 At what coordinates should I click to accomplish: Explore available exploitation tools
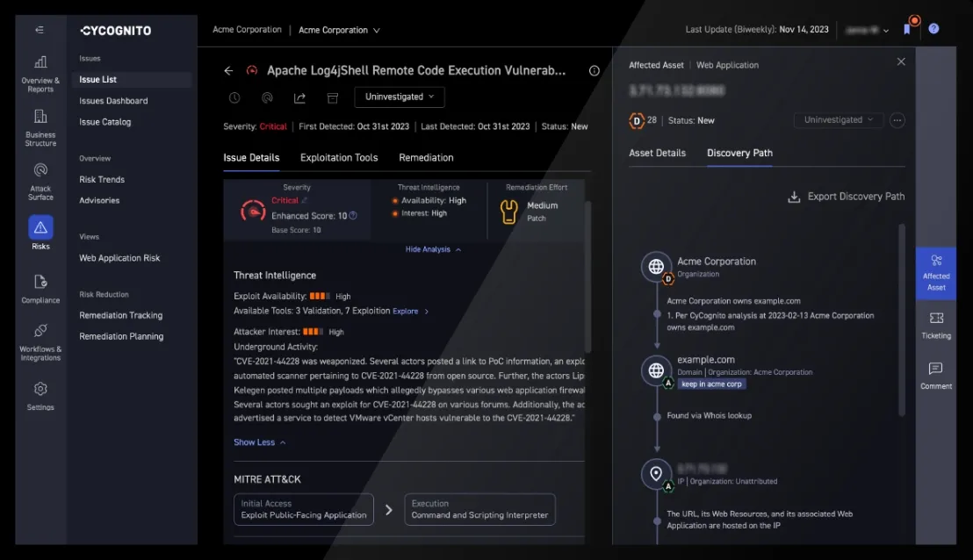point(410,312)
